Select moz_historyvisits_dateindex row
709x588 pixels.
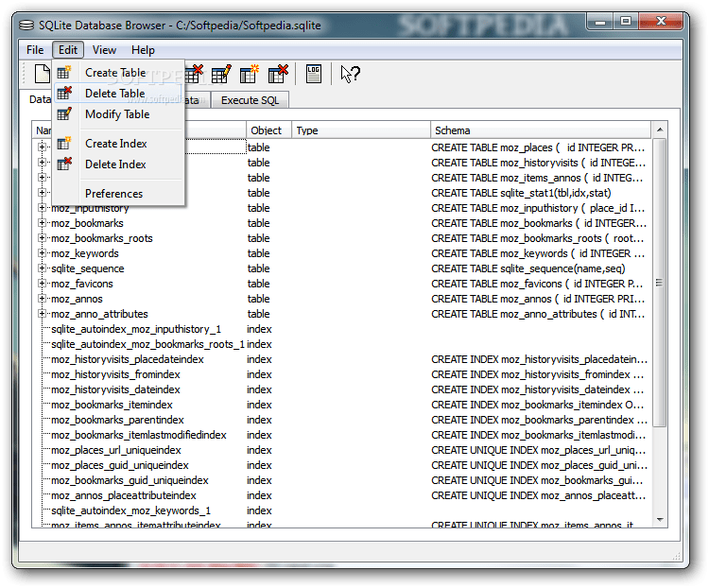(341, 389)
